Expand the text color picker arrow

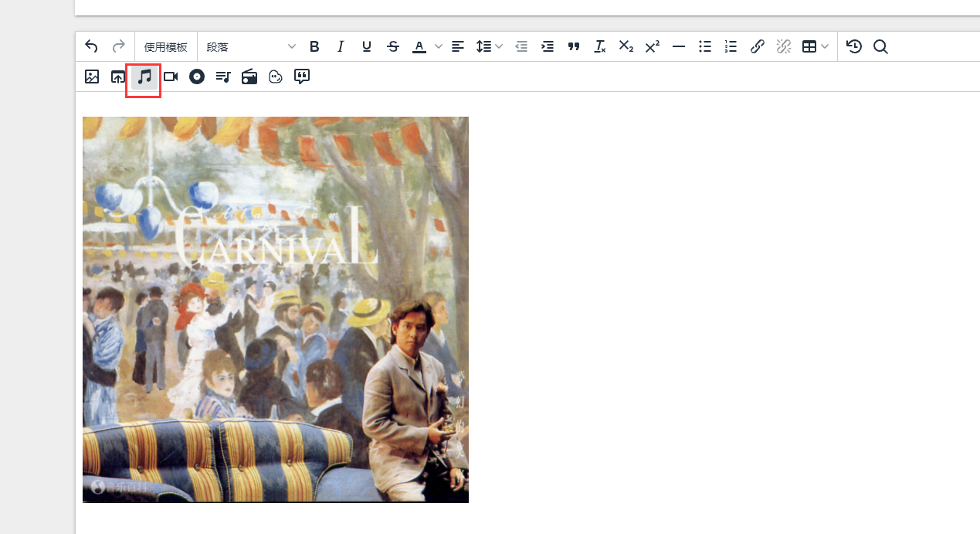(439, 47)
